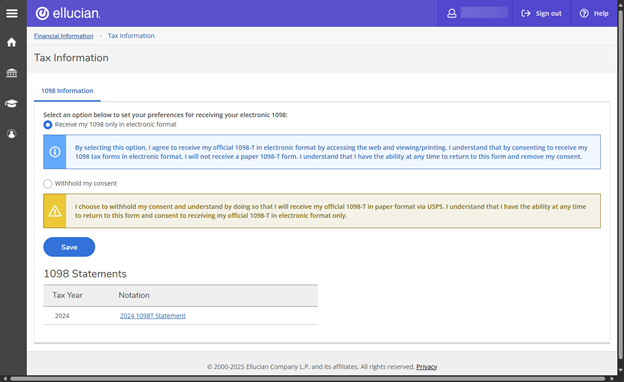Click the Help question mark icon

tap(584, 14)
